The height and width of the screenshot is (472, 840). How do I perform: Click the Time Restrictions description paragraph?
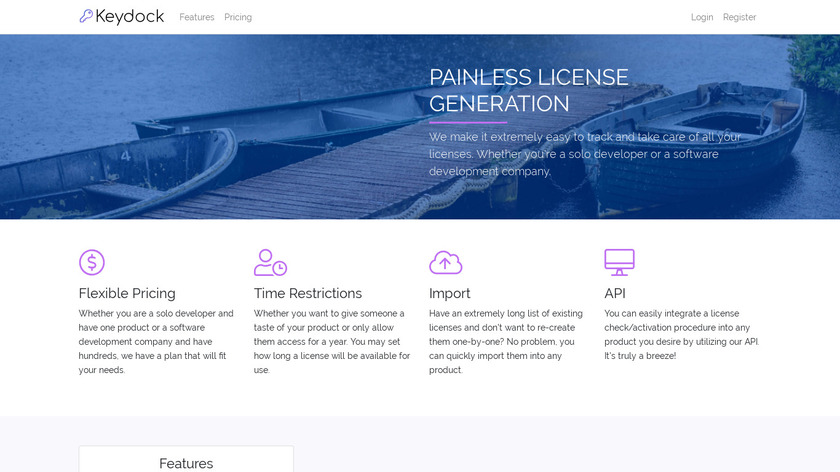332,342
